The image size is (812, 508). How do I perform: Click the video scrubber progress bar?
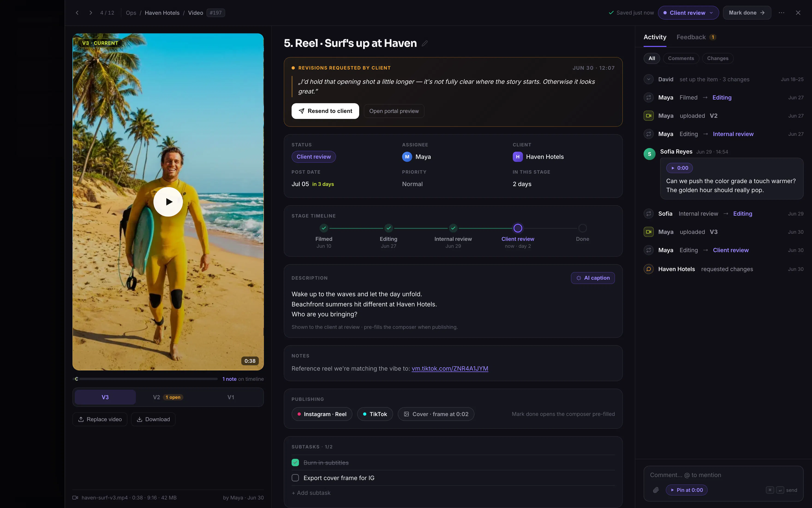click(x=145, y=379)
